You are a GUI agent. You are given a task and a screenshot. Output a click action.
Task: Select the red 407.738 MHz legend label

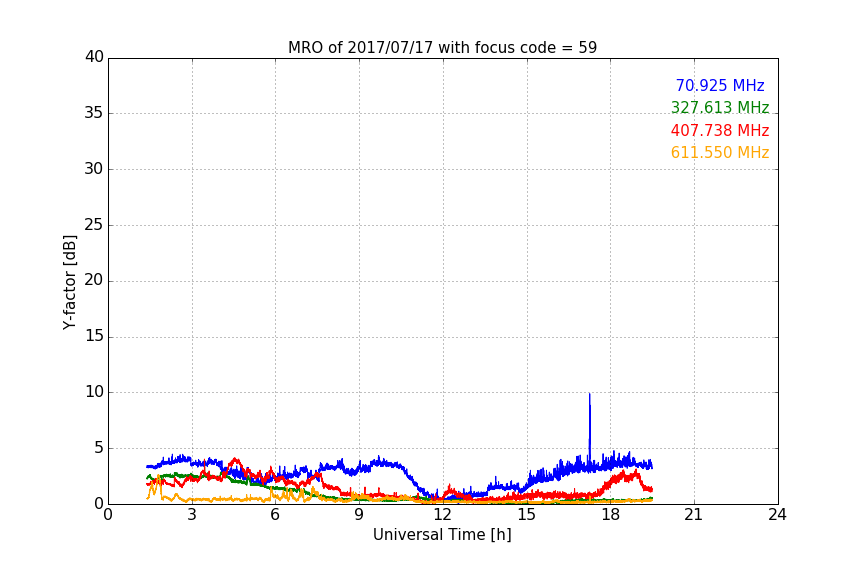[x=720, y=131]
